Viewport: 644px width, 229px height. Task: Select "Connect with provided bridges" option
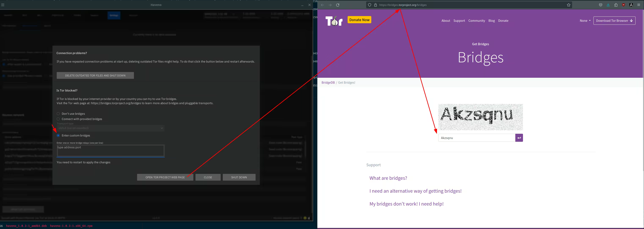pyautogui.click(x=58, y=119)
